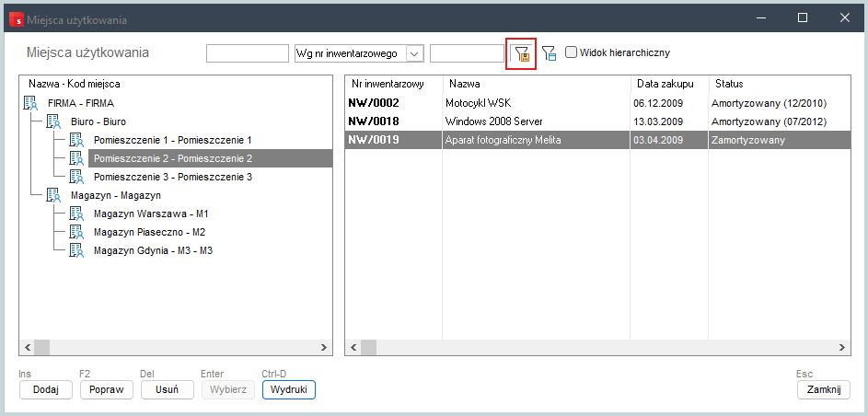Click the red app logo in title bar
The height and width of the screenshot is (416, 868).
pyautogui.click(x=17, y=18)
